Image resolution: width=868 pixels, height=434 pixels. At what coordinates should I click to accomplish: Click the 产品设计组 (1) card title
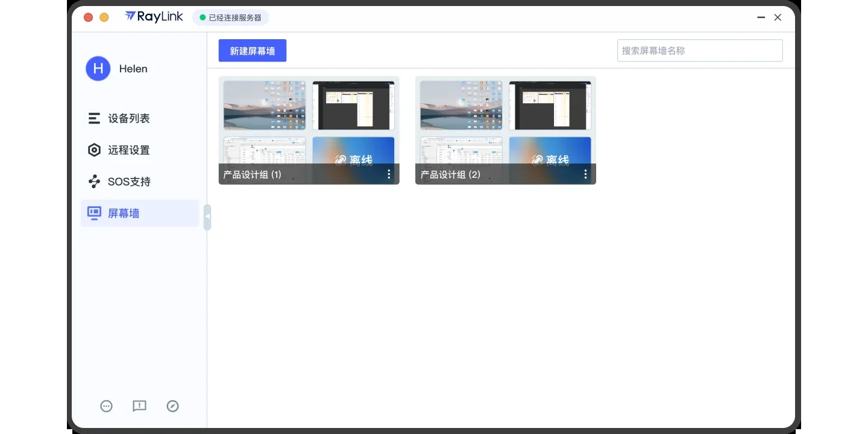pyautogui.click(x=253, y=175)
